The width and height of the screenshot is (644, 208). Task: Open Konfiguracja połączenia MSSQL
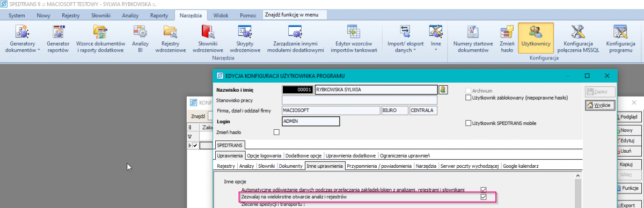577,39
